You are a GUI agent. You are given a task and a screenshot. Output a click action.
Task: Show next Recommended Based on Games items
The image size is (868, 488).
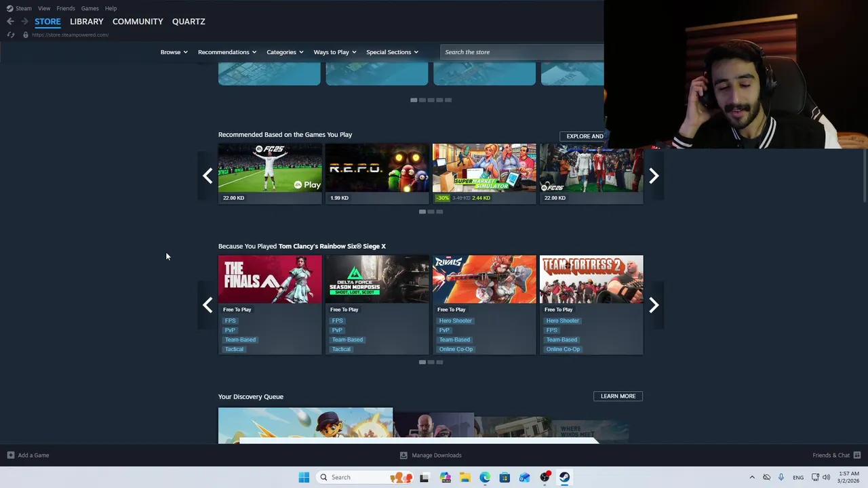tap(654, 176)
